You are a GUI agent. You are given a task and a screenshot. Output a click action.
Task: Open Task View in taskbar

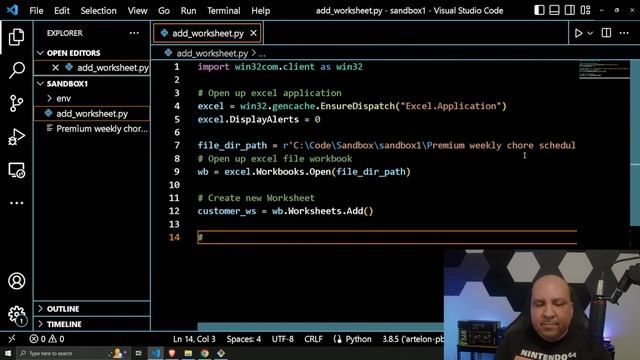138,353
